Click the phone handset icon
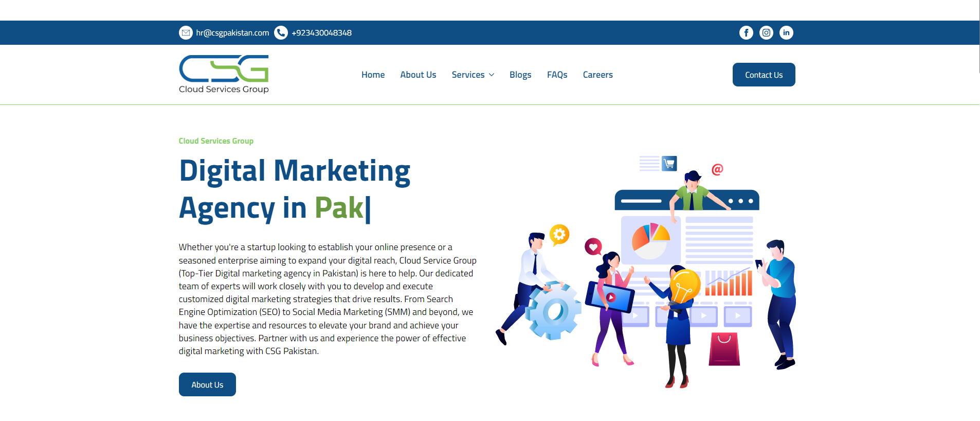980x421 pixels. 281,33
